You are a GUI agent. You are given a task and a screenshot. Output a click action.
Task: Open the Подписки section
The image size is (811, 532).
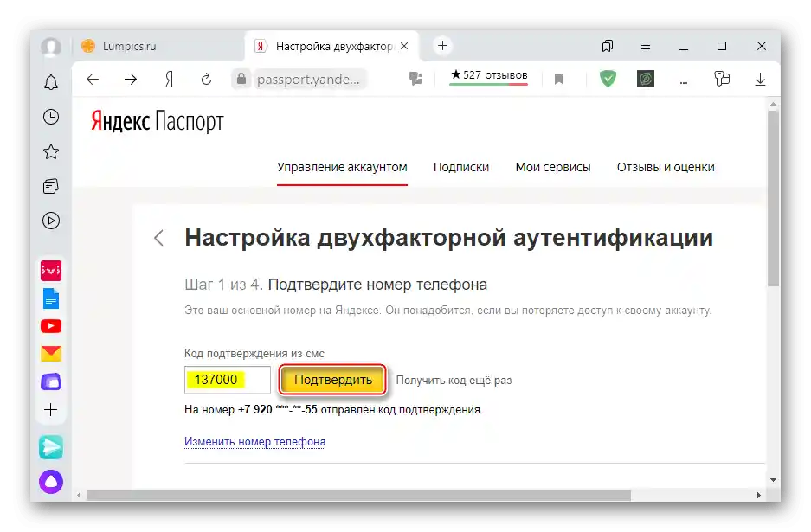[460, 167]
